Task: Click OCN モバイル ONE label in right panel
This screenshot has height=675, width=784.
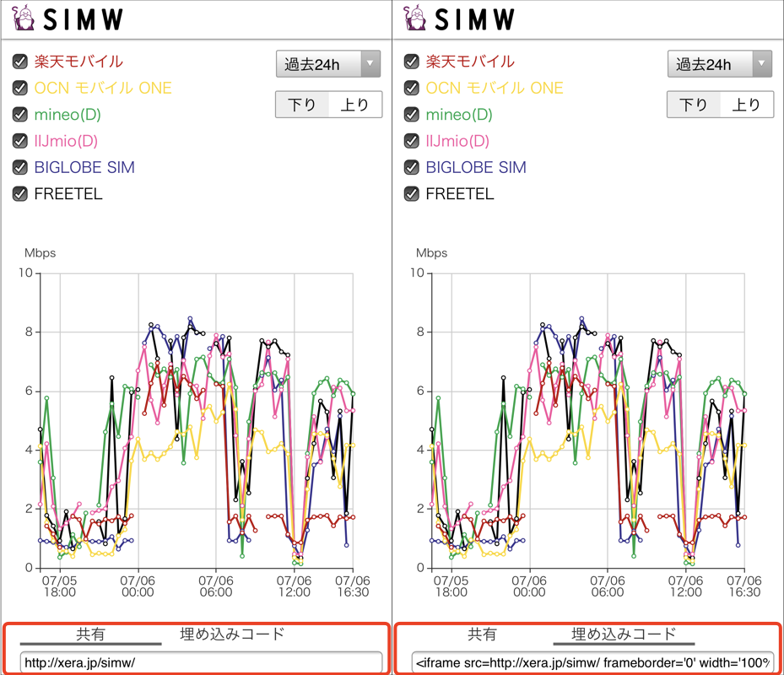Action: (495, 88)
